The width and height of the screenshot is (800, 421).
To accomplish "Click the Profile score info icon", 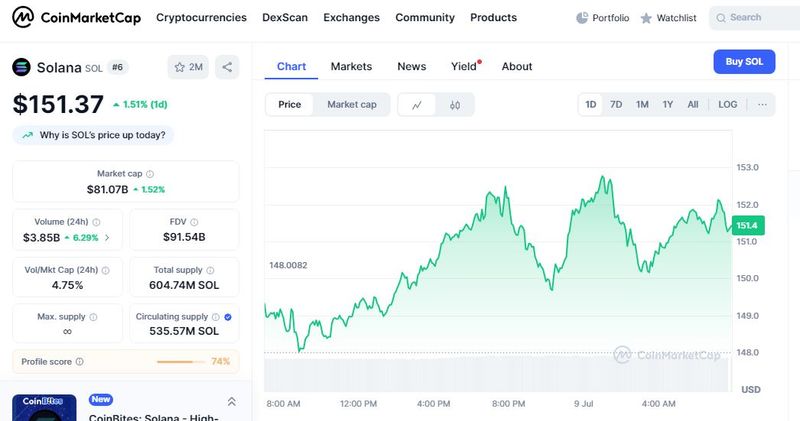I will click(x=80, y=362).
